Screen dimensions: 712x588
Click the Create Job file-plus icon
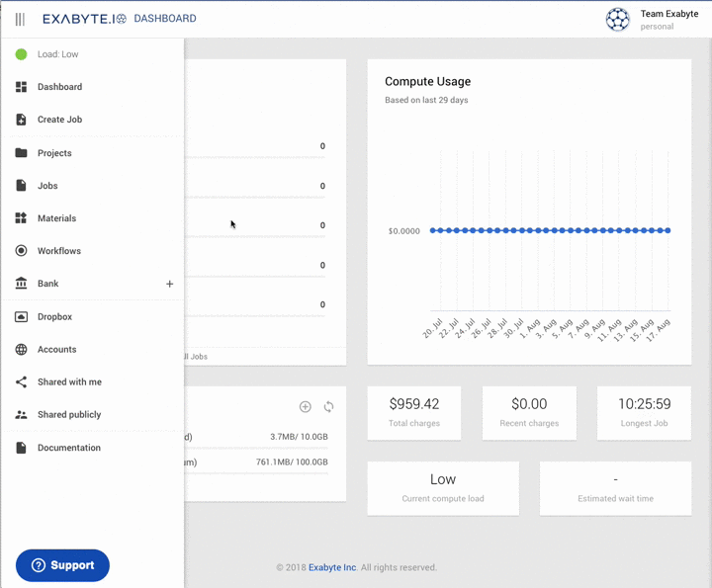tap(21, 120)
